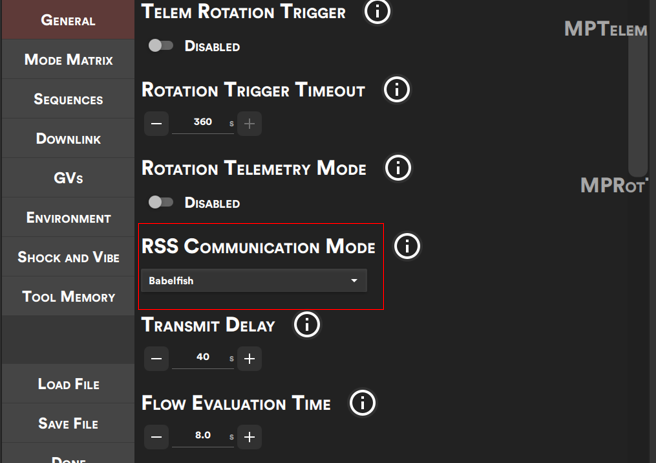
Task: Click the Flow Evaluation Time value field
Action: [203, 437]
